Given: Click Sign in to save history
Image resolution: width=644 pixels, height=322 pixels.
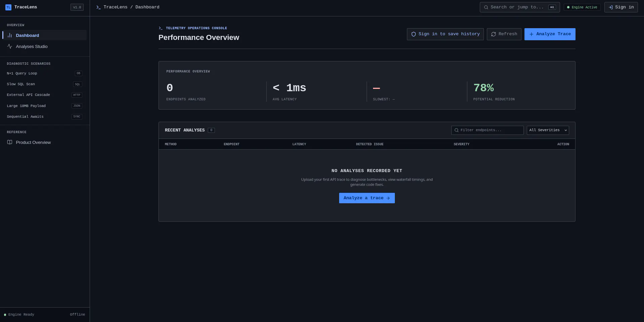Looking at the screenshot, I should point(445,34).
